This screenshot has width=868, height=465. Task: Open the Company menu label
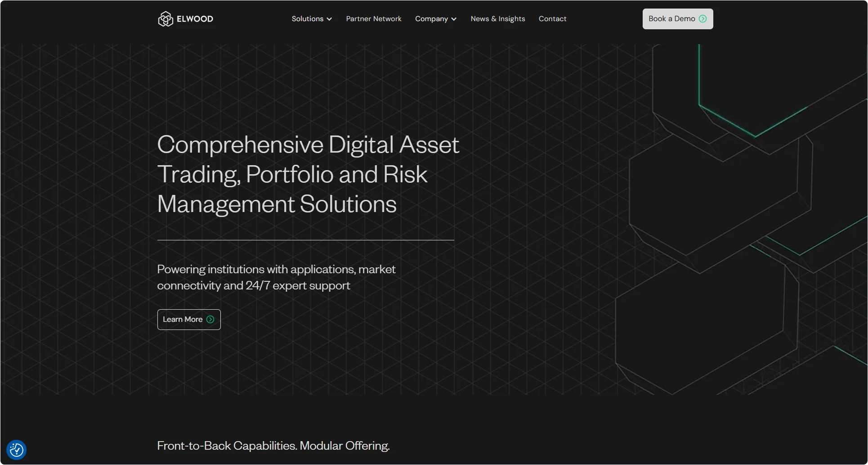click(x=431, y=19)
